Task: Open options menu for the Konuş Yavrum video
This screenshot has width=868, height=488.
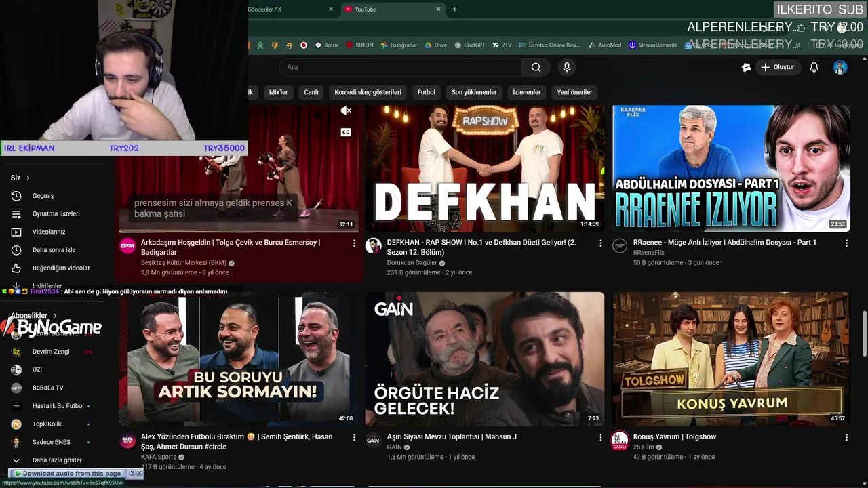Action: pyautogui.click(x=846, y=437)
